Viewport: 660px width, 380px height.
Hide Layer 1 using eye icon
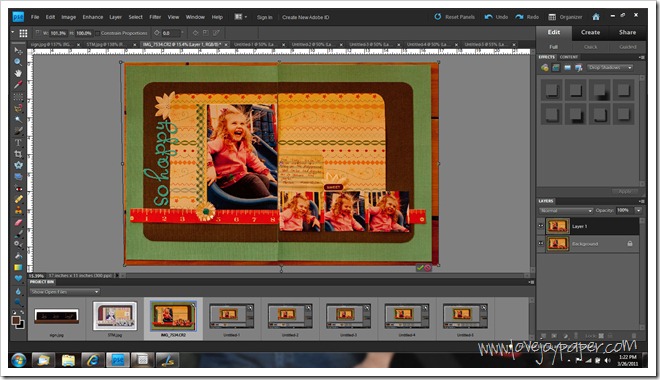pyautogui.click(x=541, y=226)
